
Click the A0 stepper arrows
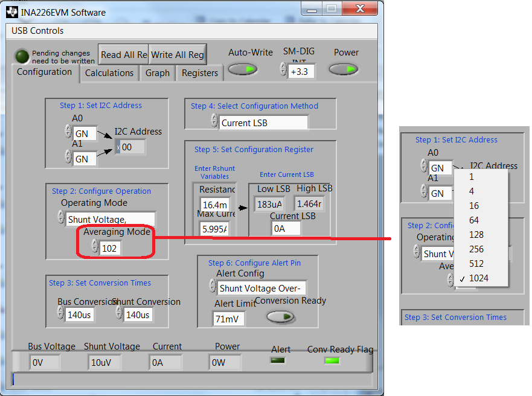click(x=68, y=131)
